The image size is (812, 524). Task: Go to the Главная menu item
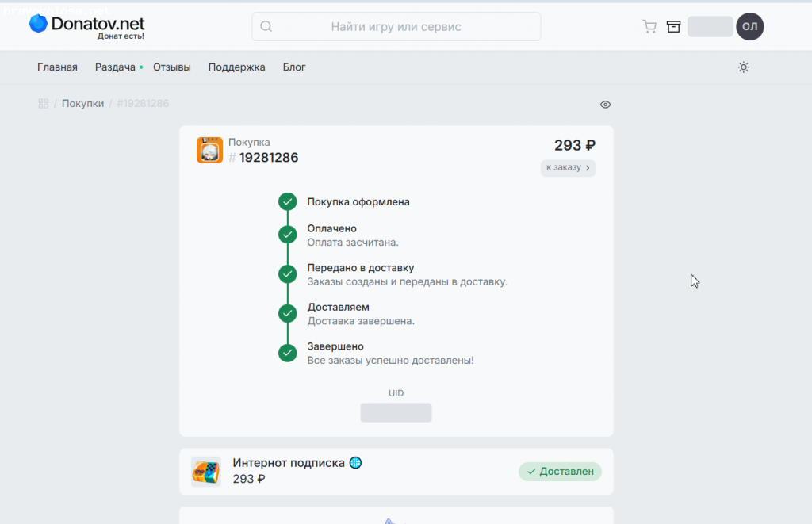tap(57, 67)
